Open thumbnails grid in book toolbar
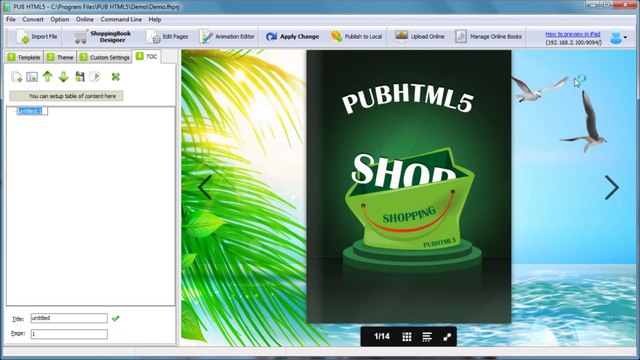The height and width of the screenshot is (360, 640). 407,337
